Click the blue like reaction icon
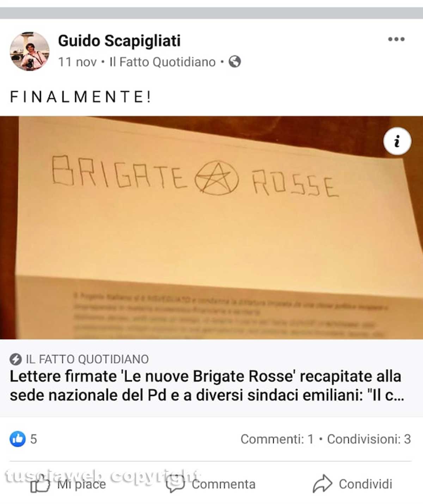 (x=18, y=439)
